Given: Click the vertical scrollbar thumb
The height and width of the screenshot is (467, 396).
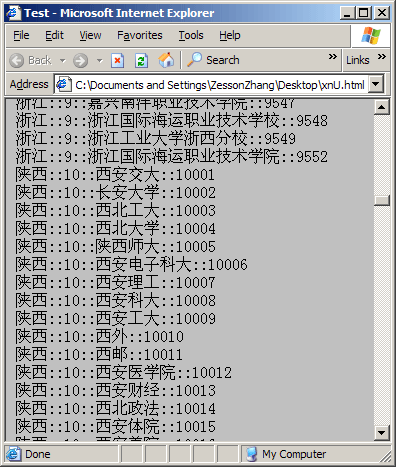Looking at the screenshot, I should 382,200.
